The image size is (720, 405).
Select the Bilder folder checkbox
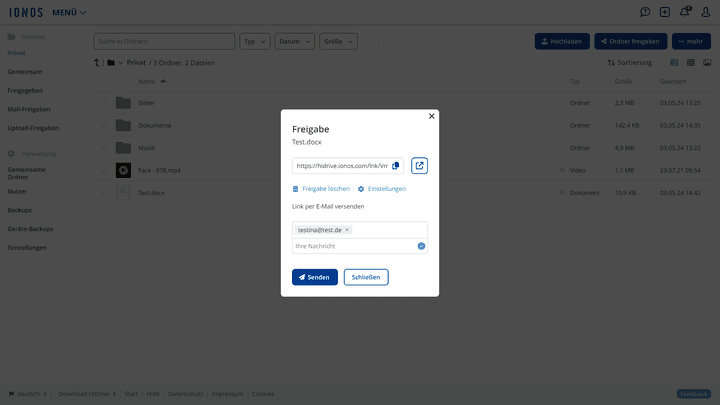[104, 103]
